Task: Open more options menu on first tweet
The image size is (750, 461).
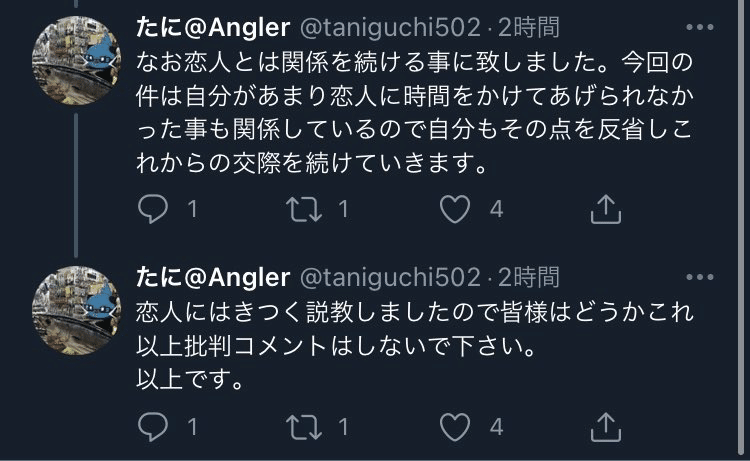Action: (x=700, y=27)
